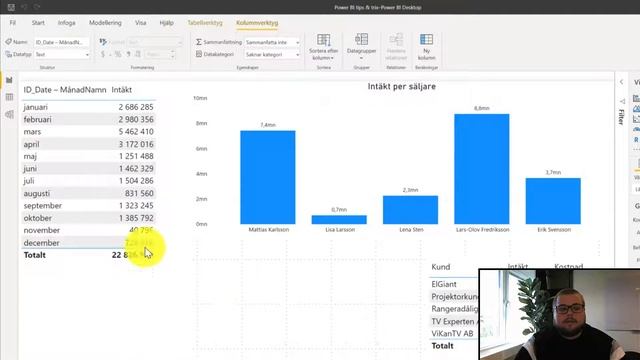Switch to the Tabellverktyg tab
The image size is (640, 360).
205,23
